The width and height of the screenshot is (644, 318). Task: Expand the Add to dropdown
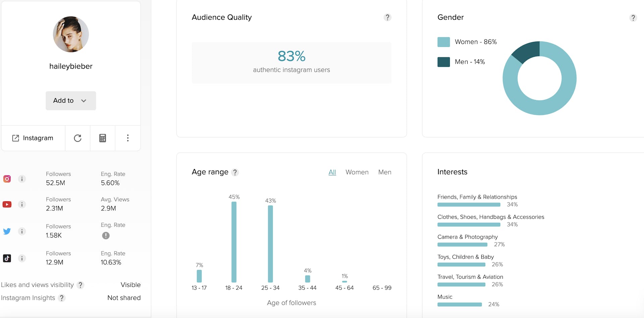70,100
